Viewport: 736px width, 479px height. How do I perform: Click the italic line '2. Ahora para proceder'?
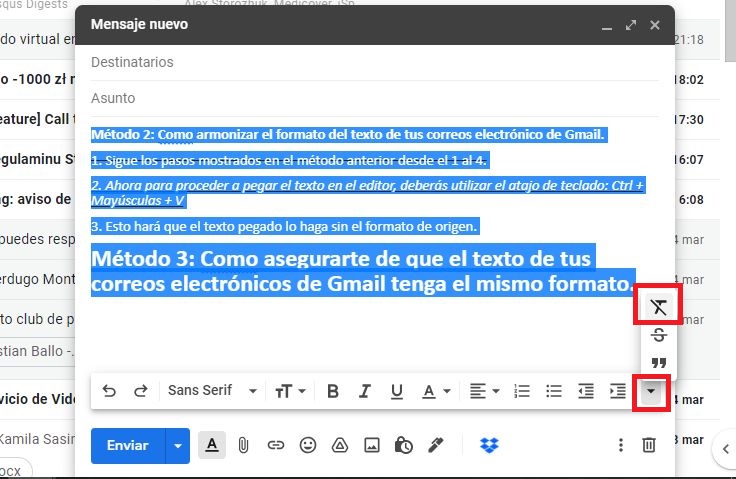(367, 193)
